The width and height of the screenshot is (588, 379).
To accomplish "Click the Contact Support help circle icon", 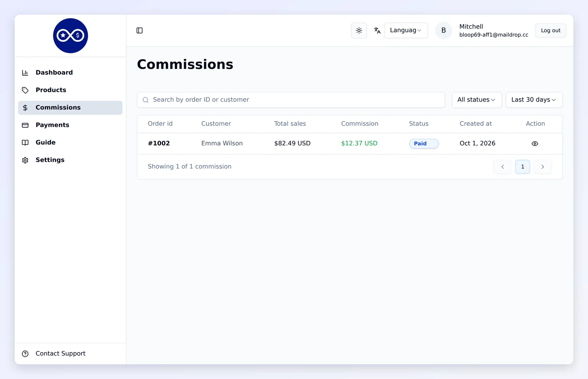I will coord(25,354).
